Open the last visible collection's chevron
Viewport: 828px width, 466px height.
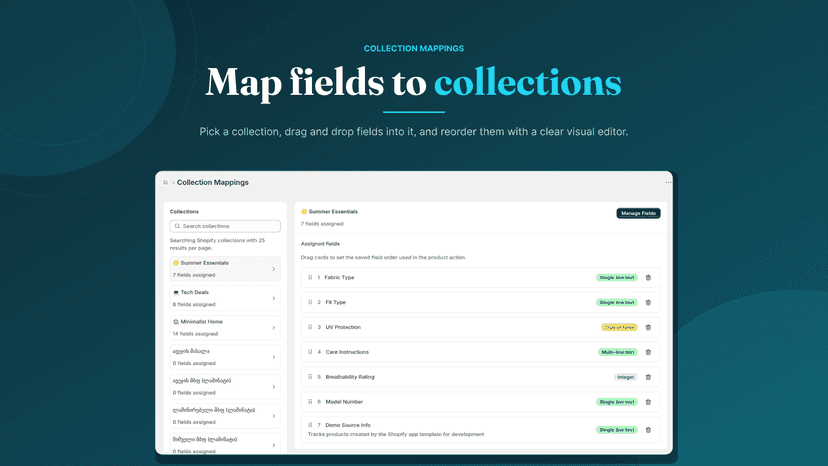[274, 445]
